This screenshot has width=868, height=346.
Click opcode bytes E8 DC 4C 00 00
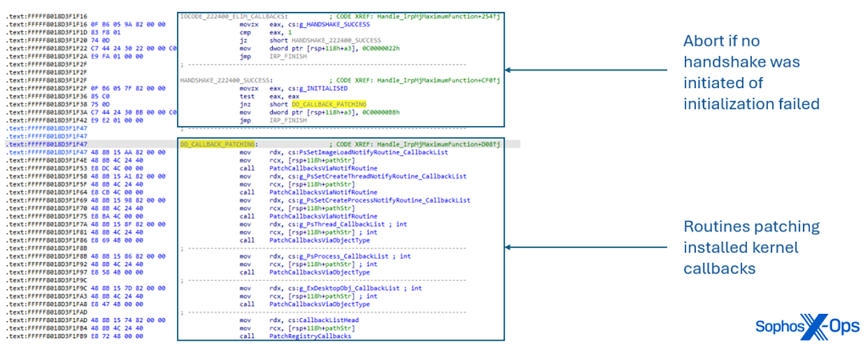click(117, 168)
